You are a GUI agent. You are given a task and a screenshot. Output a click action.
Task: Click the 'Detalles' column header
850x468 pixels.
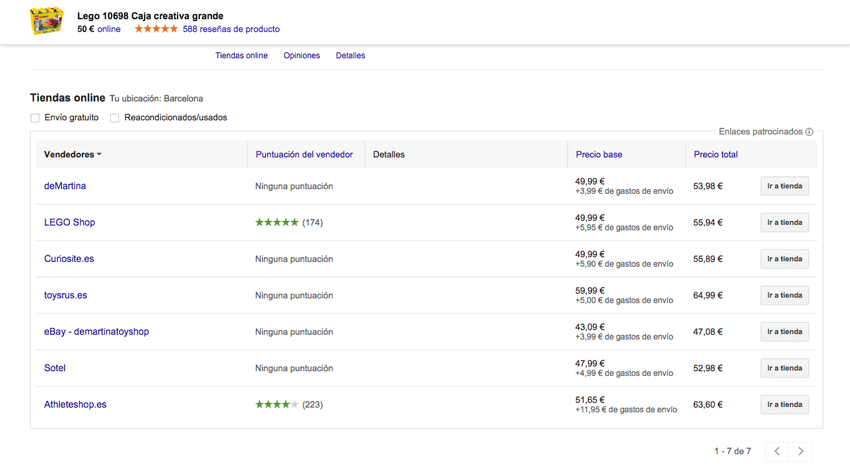point(389,155)
